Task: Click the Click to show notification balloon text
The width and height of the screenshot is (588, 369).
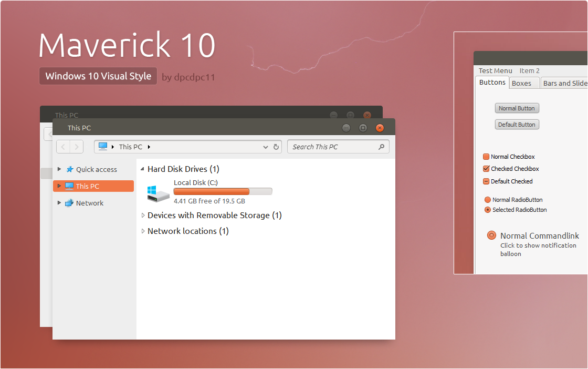Action: (x=538, y=250)
